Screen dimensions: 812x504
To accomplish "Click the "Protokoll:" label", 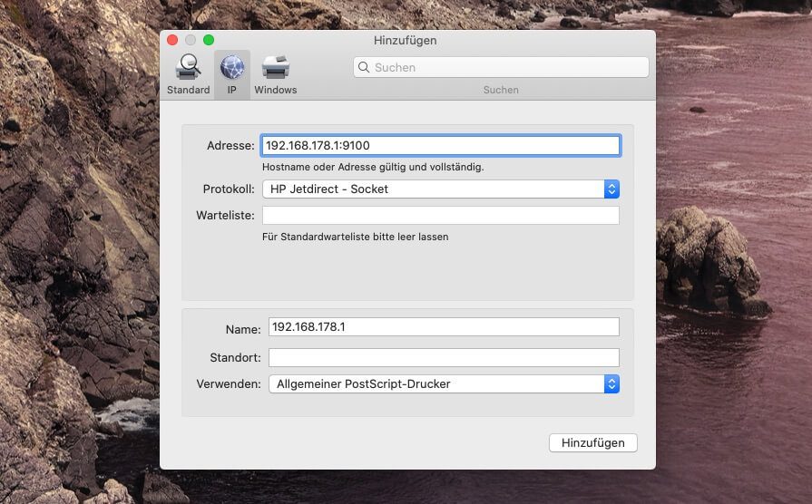I will click(x=229, y=189).
